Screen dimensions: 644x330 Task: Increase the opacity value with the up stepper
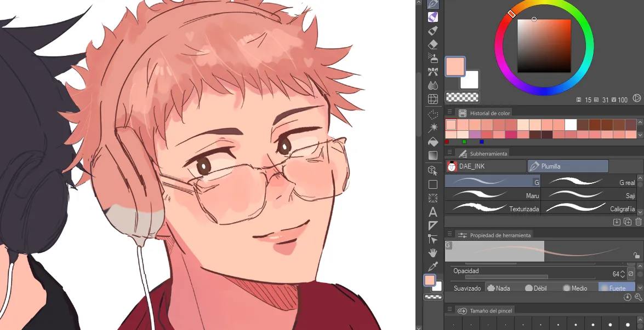click(x=623, y=271)
